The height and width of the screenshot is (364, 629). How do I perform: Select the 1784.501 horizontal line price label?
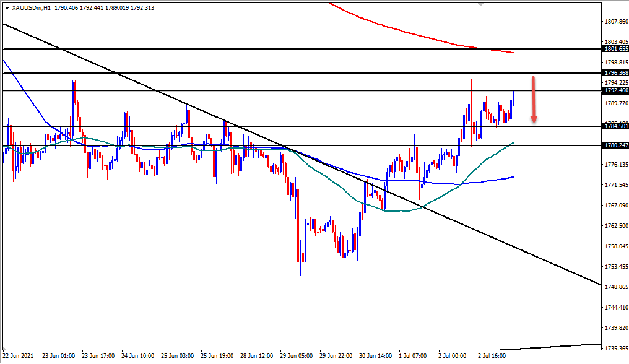click(616, 126)
